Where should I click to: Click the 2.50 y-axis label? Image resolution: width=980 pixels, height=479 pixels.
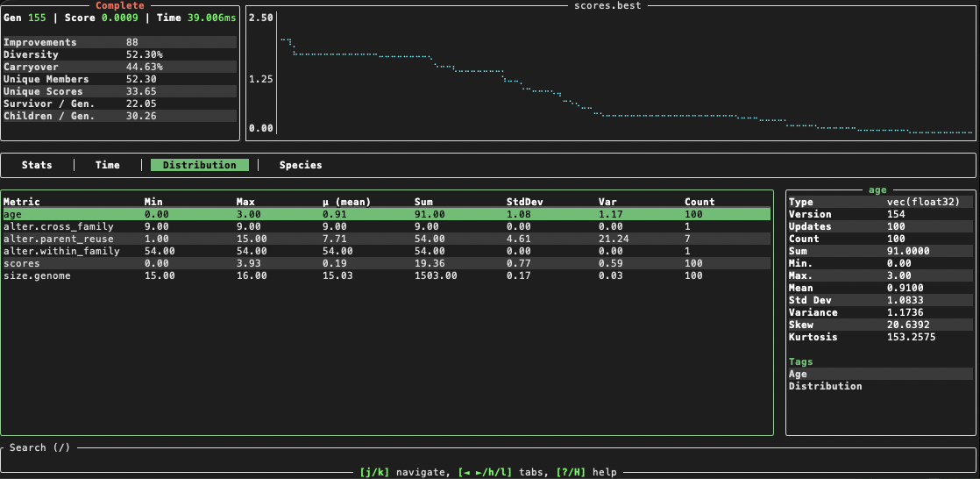261,18
